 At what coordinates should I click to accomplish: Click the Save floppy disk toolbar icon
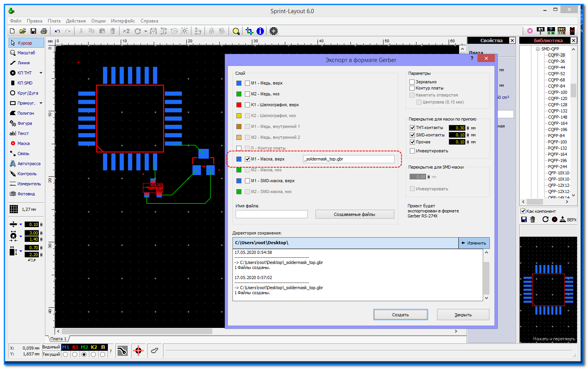pyautogui.click(x=33, y=31)
